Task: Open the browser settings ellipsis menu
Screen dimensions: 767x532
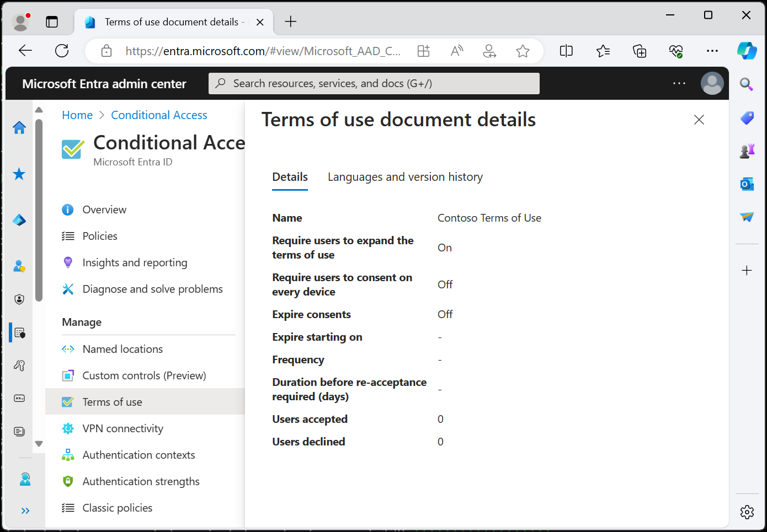Action: 712,50
